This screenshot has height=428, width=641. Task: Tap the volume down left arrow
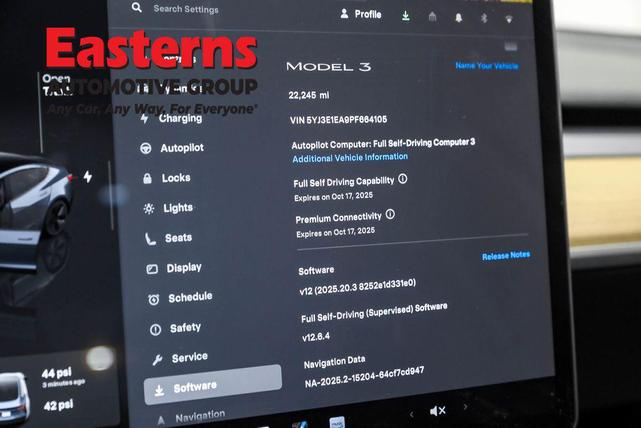(411, 413)
